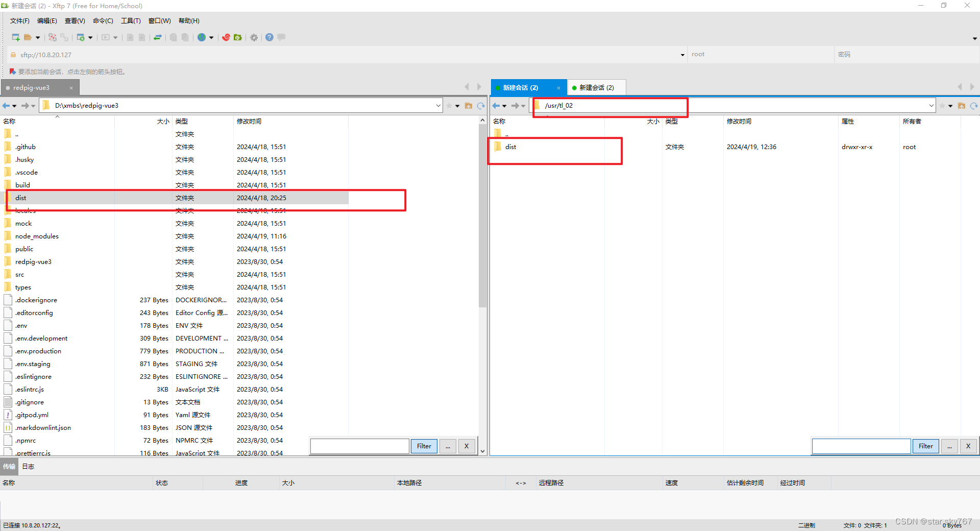Click the Open Session folder icon
Image resolution: width=980 pixels, height=531 pixels.
click(x=28, y=37)
